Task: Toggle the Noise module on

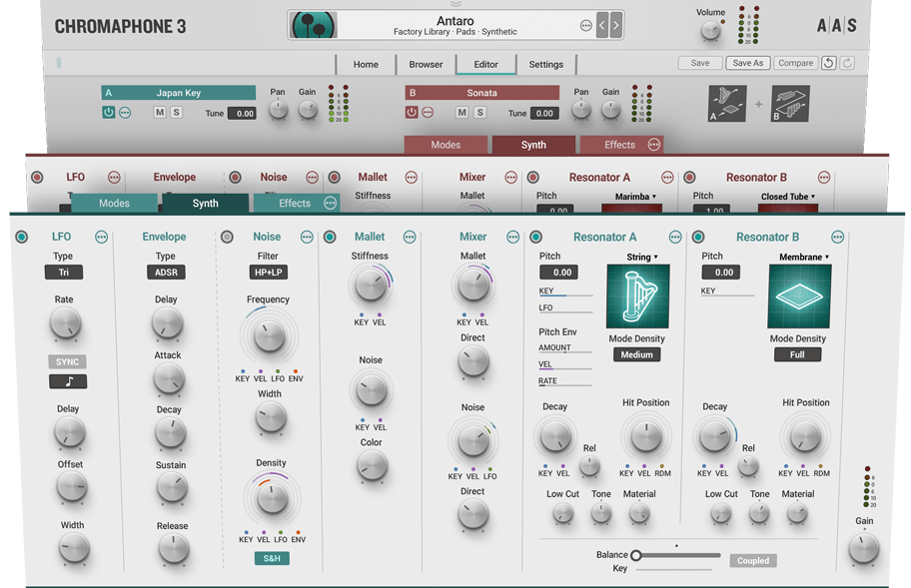Action: pyautogui.click(x=227, y=238)
